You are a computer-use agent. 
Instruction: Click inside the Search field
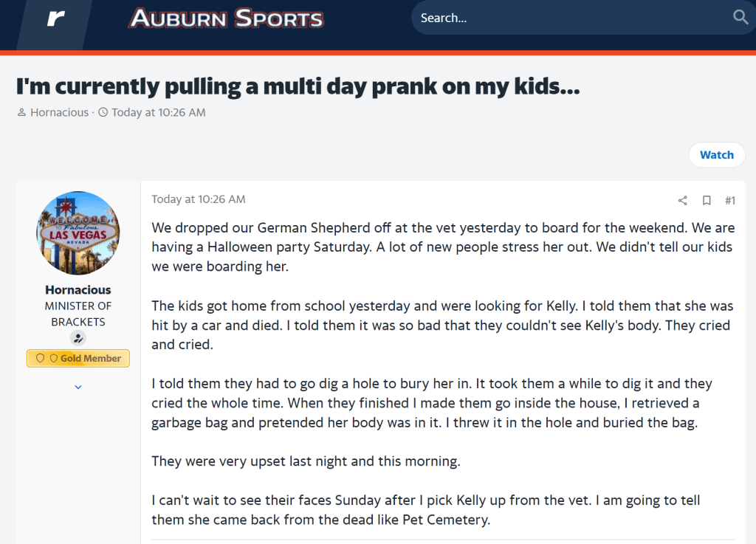(568, 18)
